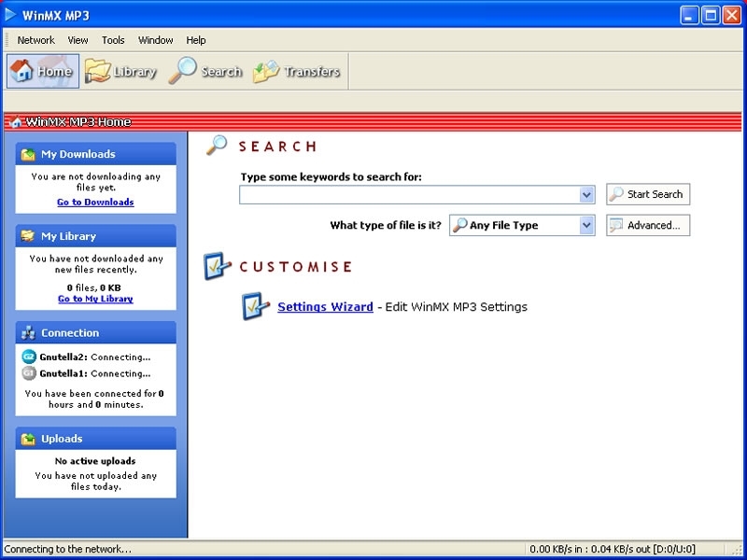Click the Uploads panel header

pyautogui.click(x=96, y=439)
